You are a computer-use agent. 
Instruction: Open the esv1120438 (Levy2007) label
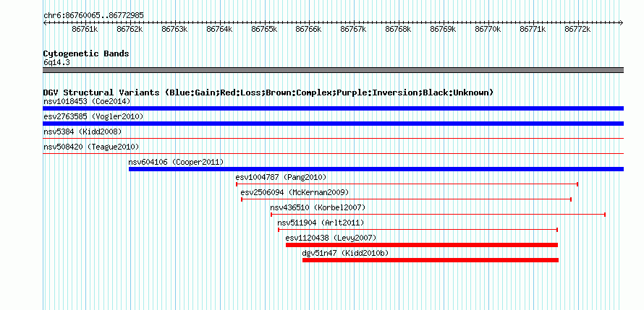[x=331, y=238]
